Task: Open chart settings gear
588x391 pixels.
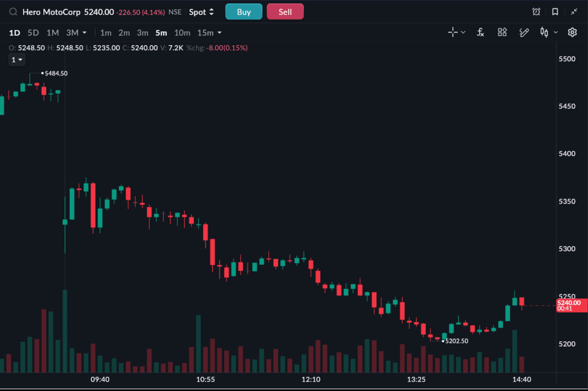Action: [572, 32]
